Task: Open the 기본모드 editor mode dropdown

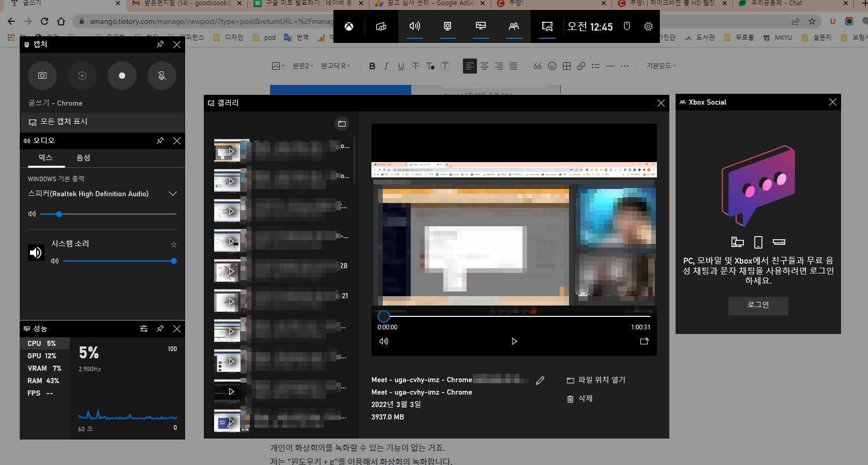Action: (661, 66)
